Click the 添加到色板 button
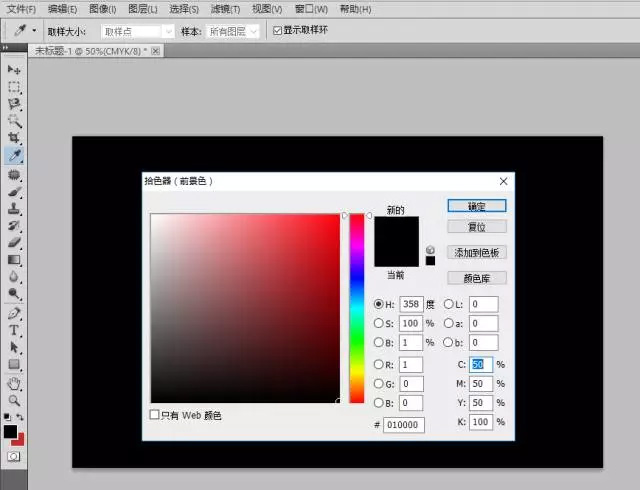Viewport: 640px width, 490px height. 476,253
